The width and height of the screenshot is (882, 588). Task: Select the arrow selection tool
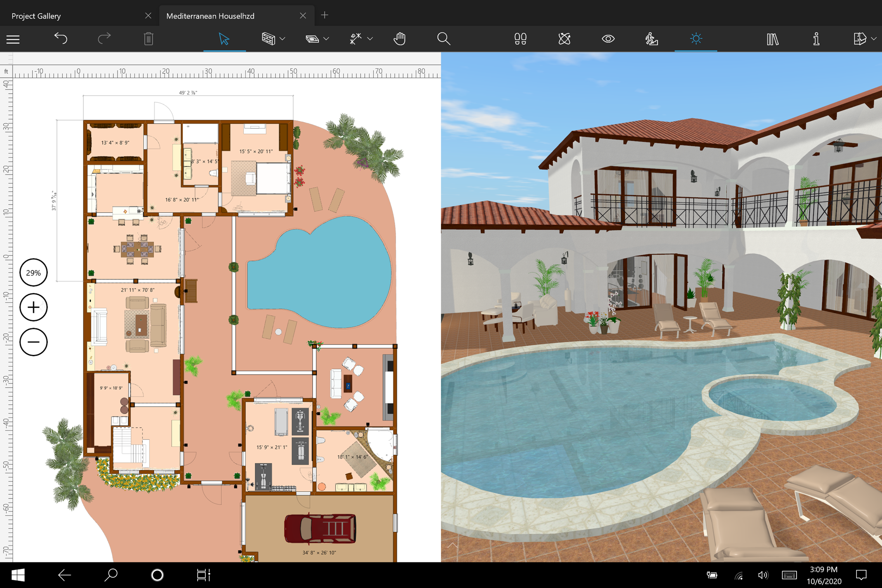(224, 39)
